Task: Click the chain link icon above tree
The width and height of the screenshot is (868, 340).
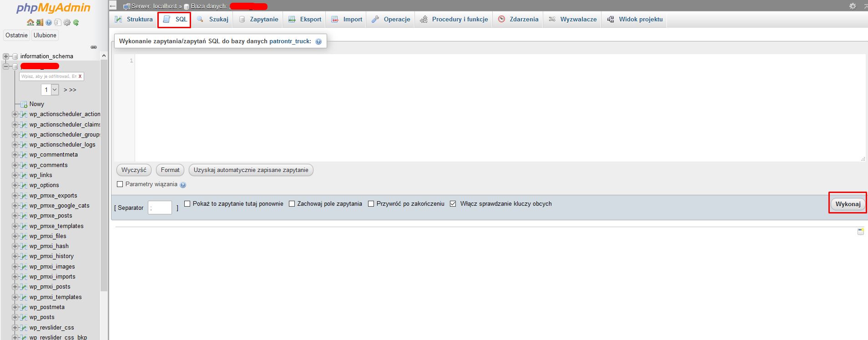Action: click(x=94, y=47)
